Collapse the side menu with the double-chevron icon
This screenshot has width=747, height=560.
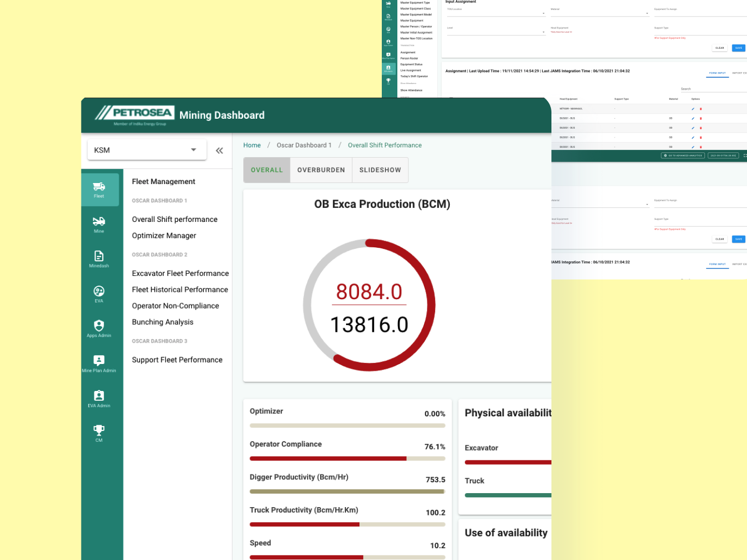click(x=219, y=150)
